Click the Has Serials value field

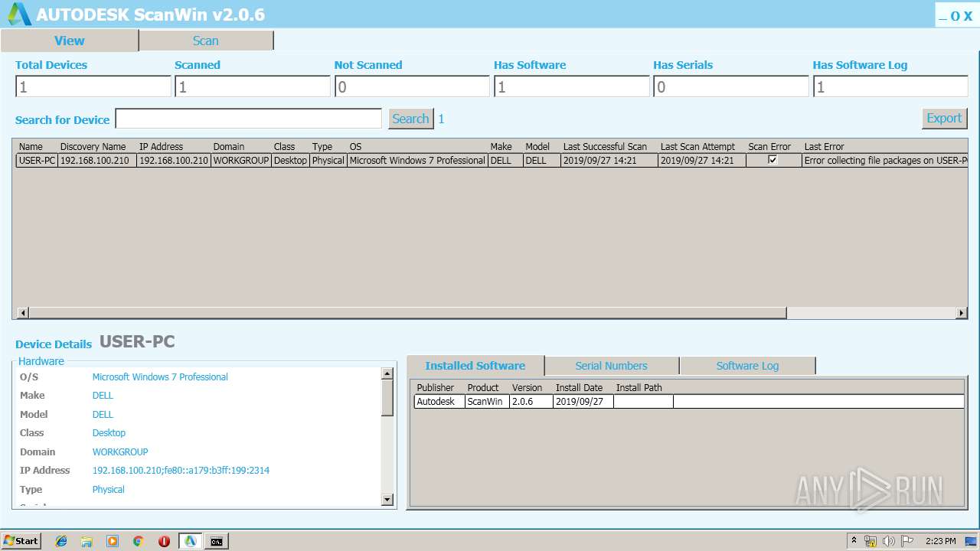pyautogui.click(x=731, y=86)
